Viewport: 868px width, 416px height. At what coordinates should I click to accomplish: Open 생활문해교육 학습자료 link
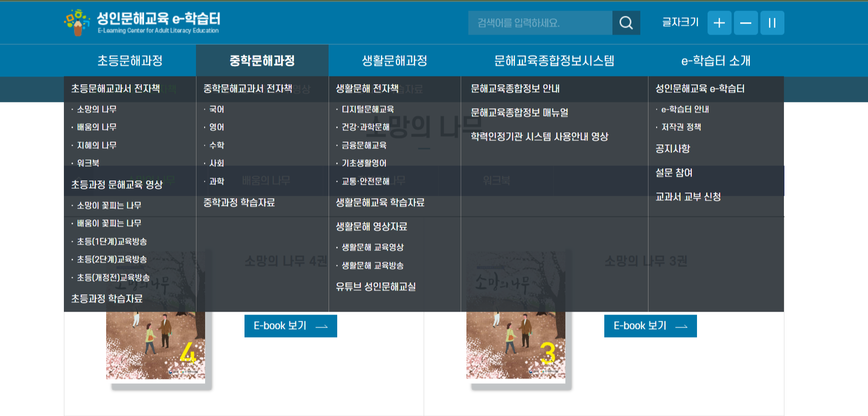pyautogui.click(x=380, y=202)
